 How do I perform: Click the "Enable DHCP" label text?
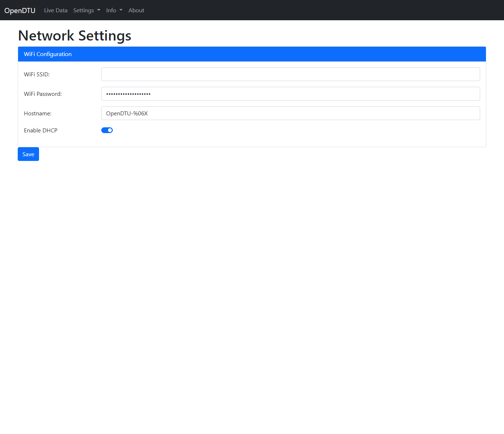40,130
